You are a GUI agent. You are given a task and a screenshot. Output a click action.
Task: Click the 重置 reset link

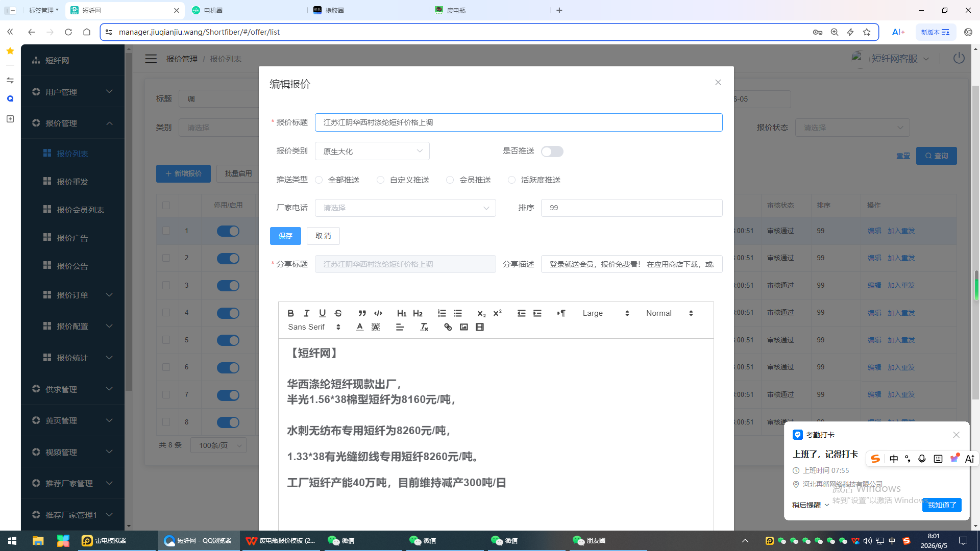coord(903,156)
